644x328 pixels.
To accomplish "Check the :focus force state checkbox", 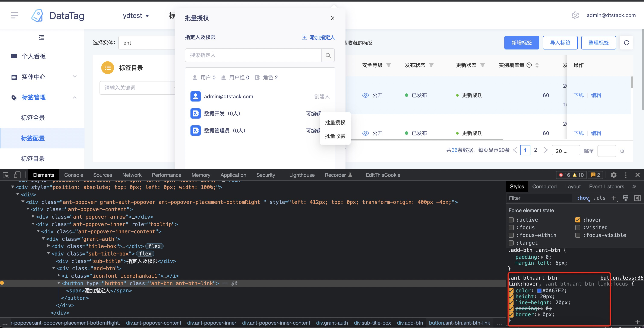I will point(511,228).
